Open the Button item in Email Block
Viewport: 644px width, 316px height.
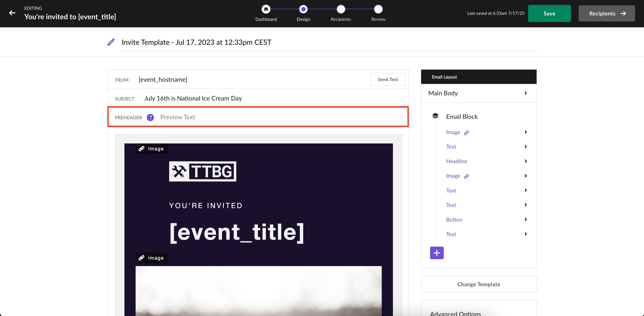tap(454, 220)
